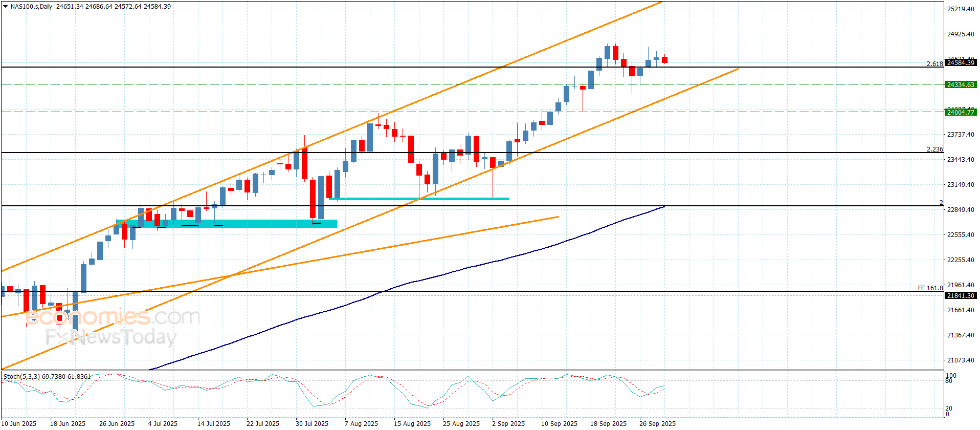Select the FE 161.8 expansion label
980x430 pixels.
pos(930,288)
